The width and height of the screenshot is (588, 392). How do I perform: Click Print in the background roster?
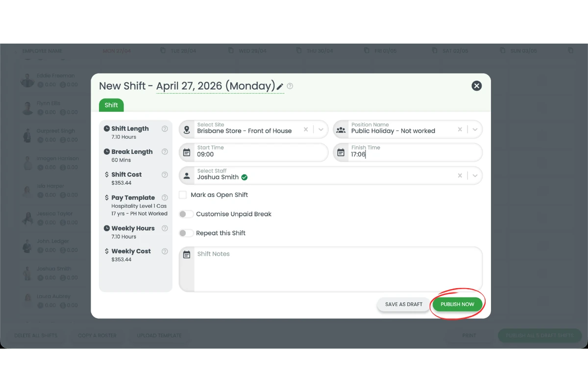[469, 336]
